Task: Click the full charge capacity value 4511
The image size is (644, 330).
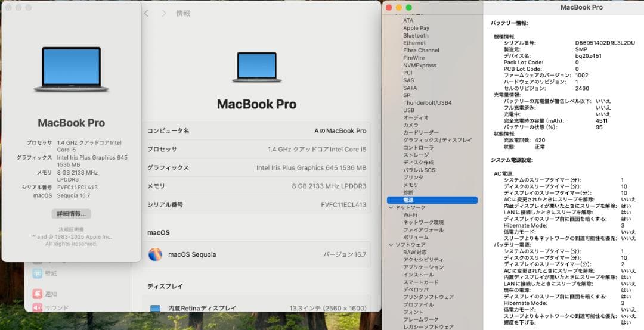Action: click(602, 121)
